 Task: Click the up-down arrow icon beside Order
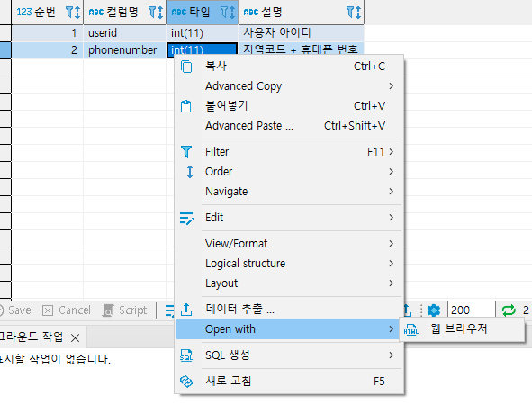point(190,172)
